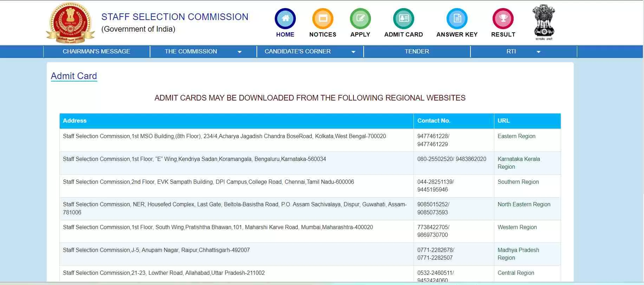Click the HOME text label

[x=285, y=34]
